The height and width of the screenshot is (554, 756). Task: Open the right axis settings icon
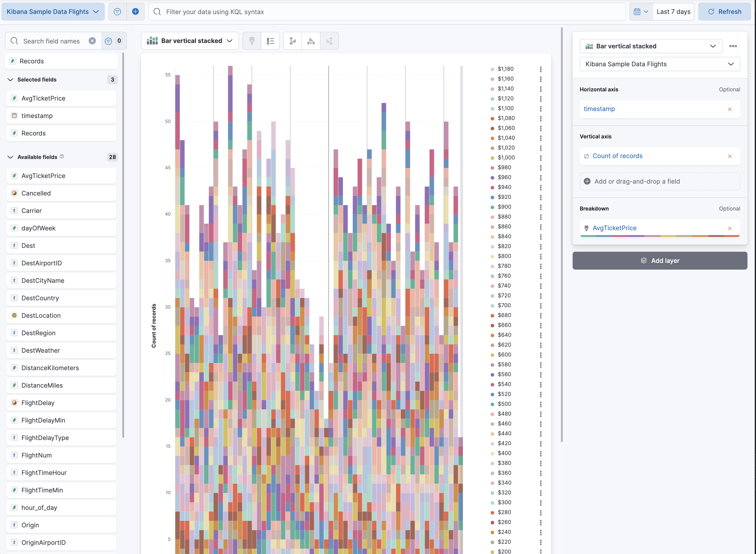click(329, 41)
